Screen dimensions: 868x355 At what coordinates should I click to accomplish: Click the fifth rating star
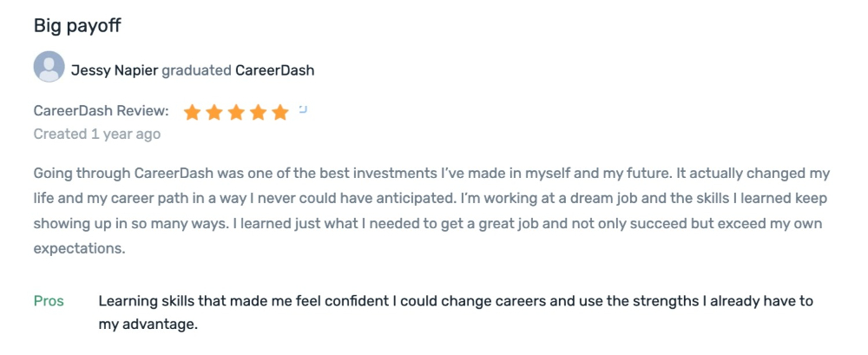tap(280, 113)
